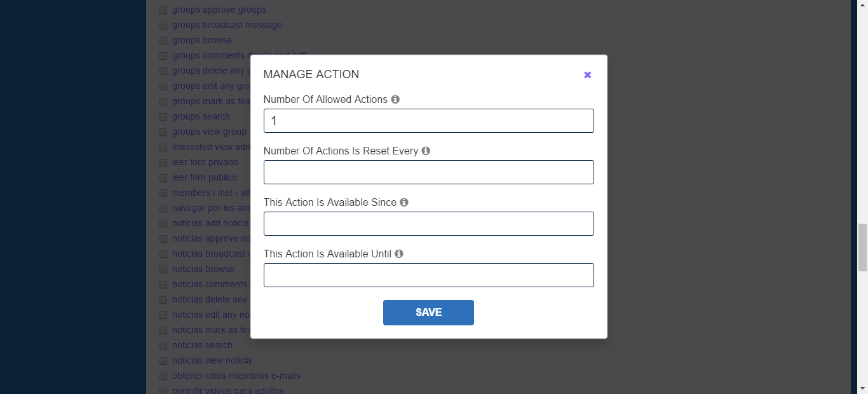Click info icon beside Number Of Allowed Actions

pyautogui.click(x=395, y=100)
